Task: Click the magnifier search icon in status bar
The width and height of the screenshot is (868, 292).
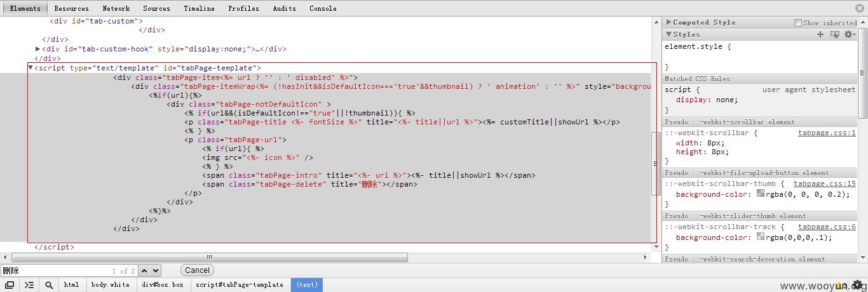Action: 49,285
